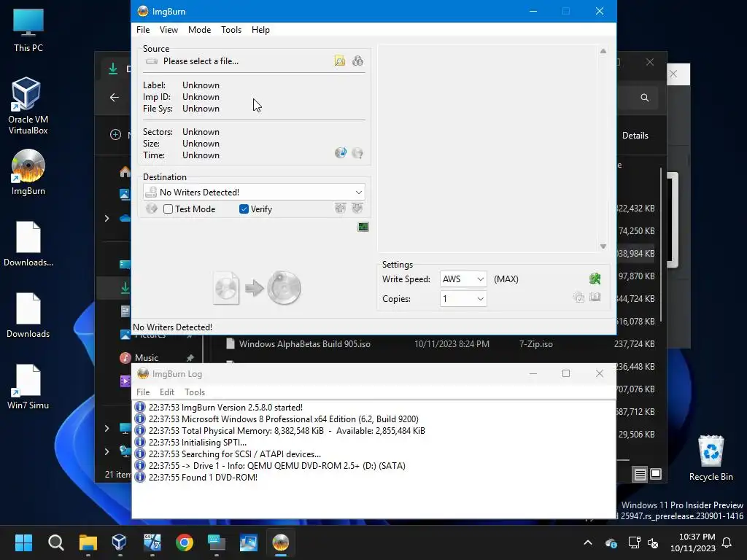747x560 pixels.
Task: Click the network tray icon
Action: 634,542
